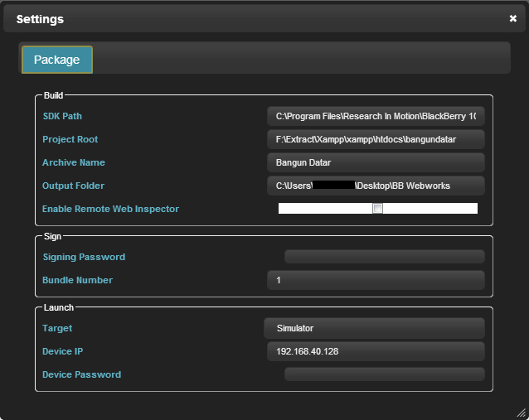Image resolution: width=529 pixels, height=420 pixels.
Task: Edit the Project Root path field
Action: pos(376,139)
